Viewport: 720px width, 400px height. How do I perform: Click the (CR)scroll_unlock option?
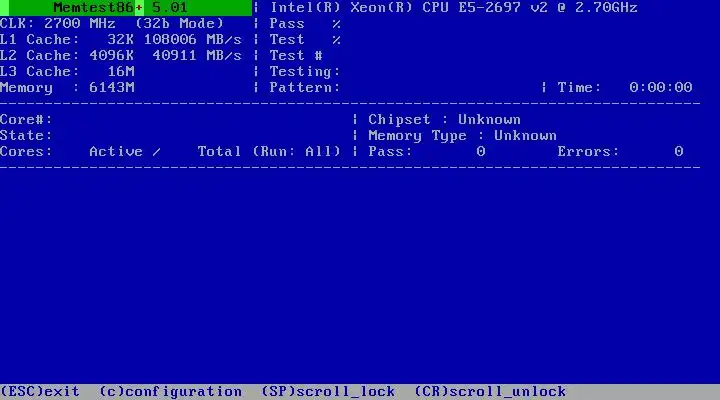point(490,392)
